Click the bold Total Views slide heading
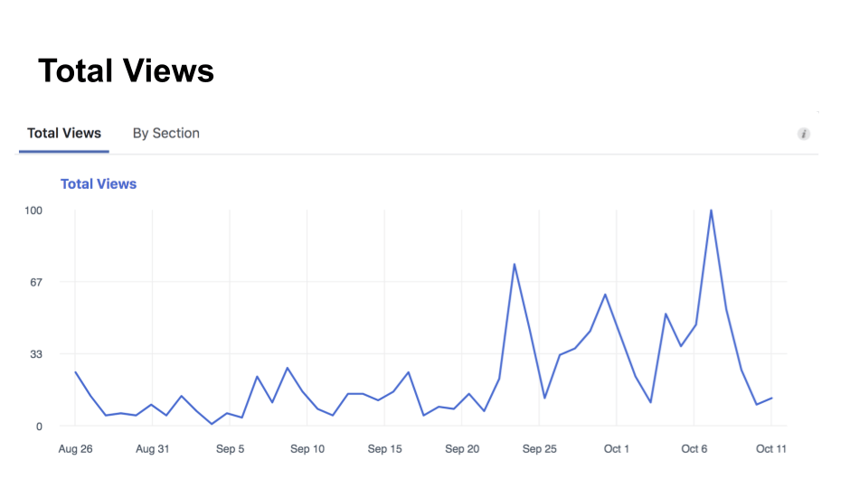868x488 pixels. (126, 70)
